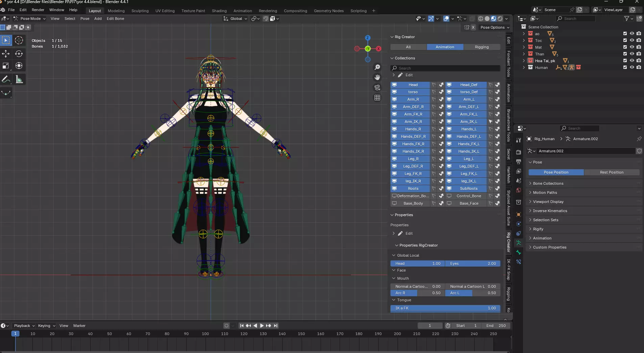Expand the ao collection in outliner
644x353 pixels.
pos(524,34)
